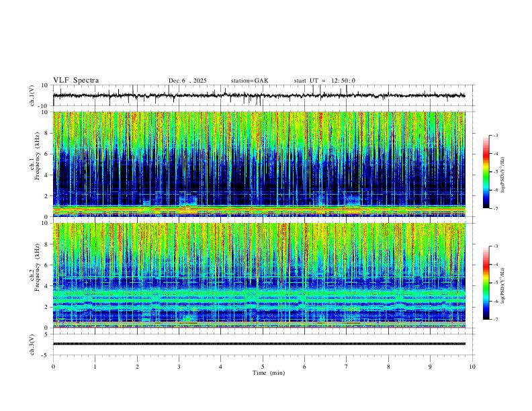Click the ch.1 spectrogram panel
This screenshot has height=411, width=532.
[259, 164]
